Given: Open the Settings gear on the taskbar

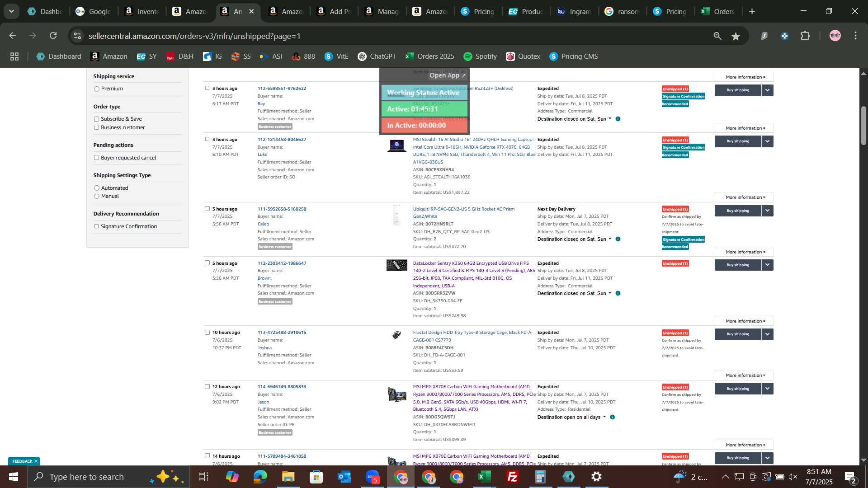Looking at the screenshot, I should (x=596, y=477).
